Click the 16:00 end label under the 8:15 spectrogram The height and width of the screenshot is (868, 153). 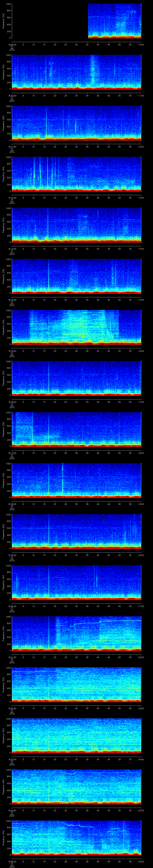[141, 351]
